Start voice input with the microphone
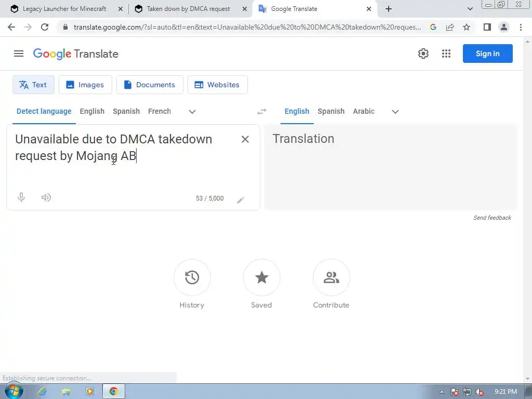 [x=21, y=197]
